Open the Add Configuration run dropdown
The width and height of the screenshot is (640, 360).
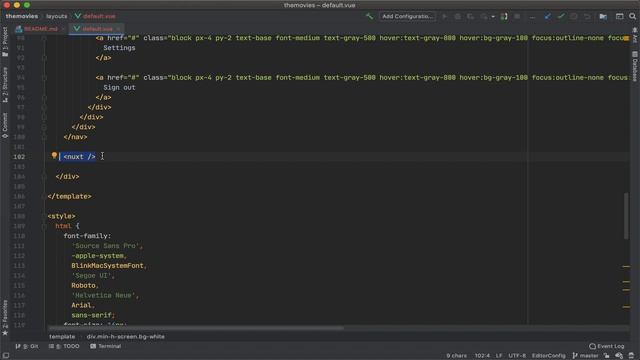point(407,16)
